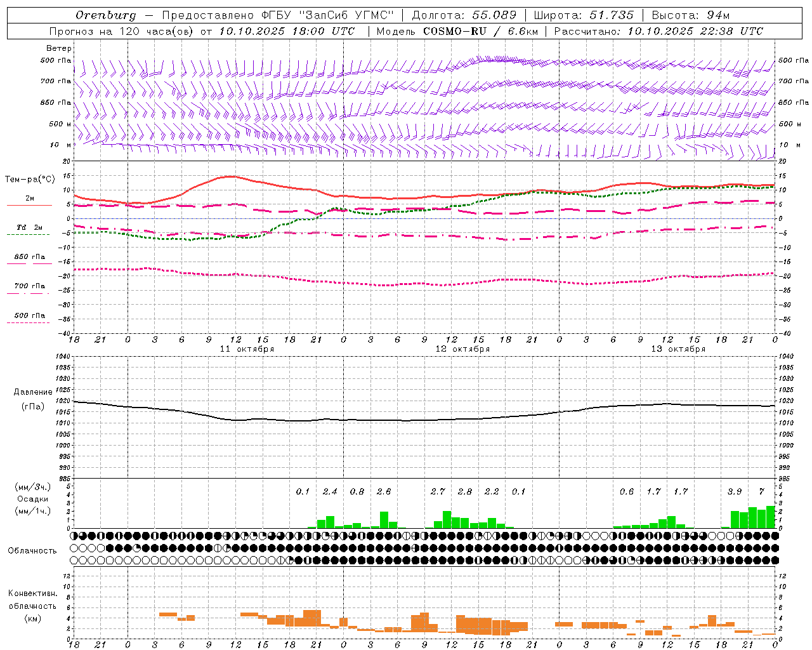Image resolution: width=812 pixels, height=650 pixels.
Task: Click the Давление (гПа) pressure label
Action: [x=33, y=399]
